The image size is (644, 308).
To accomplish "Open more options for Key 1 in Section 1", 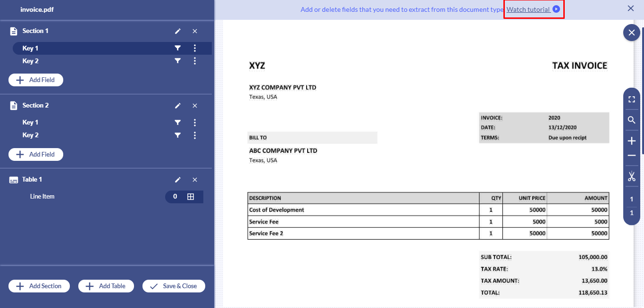I will coord(195,48).
